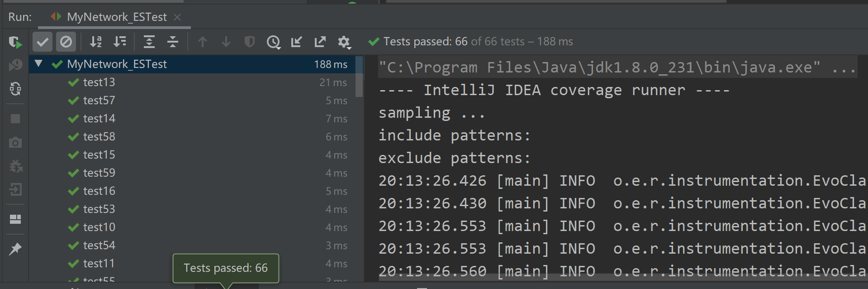The height and width of the screenshot is (289, 868).
Task: Click the 3 ms duration of test54
Action: pos(337,246)
